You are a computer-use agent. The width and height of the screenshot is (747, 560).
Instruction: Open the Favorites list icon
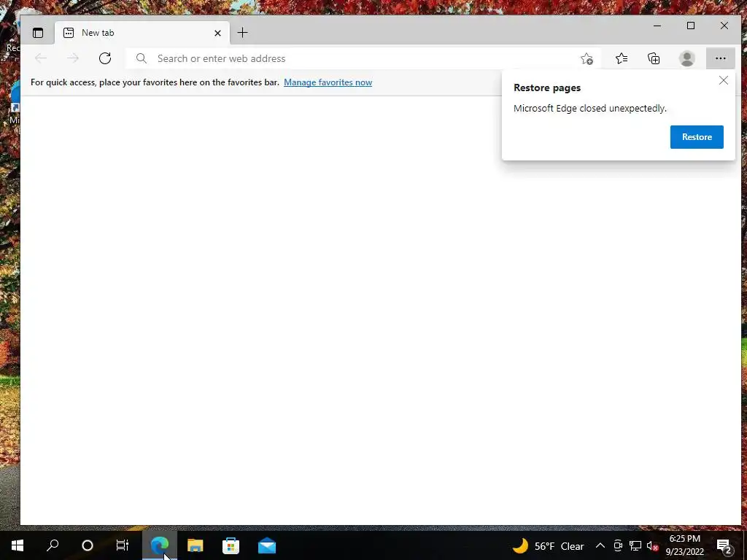pyautogui.click(x=622, y=58)
